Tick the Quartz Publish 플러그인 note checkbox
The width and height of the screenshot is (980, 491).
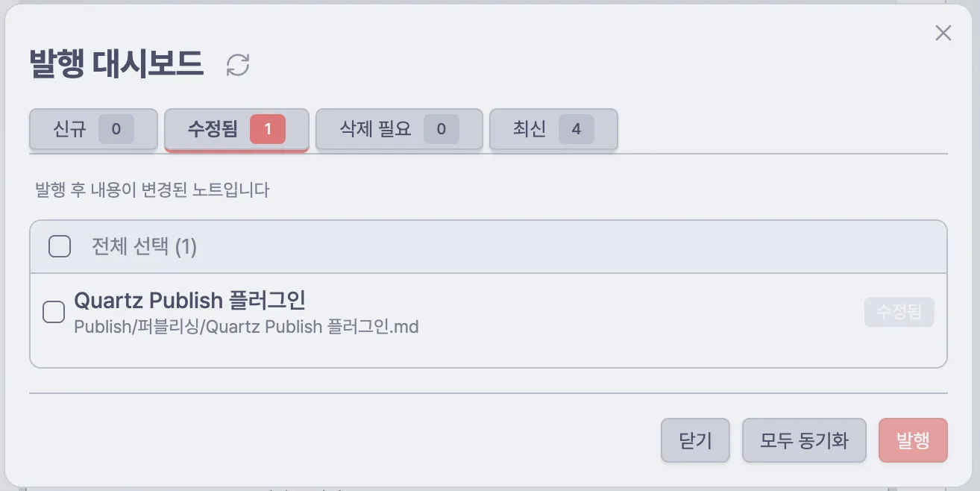pos(54,312)
